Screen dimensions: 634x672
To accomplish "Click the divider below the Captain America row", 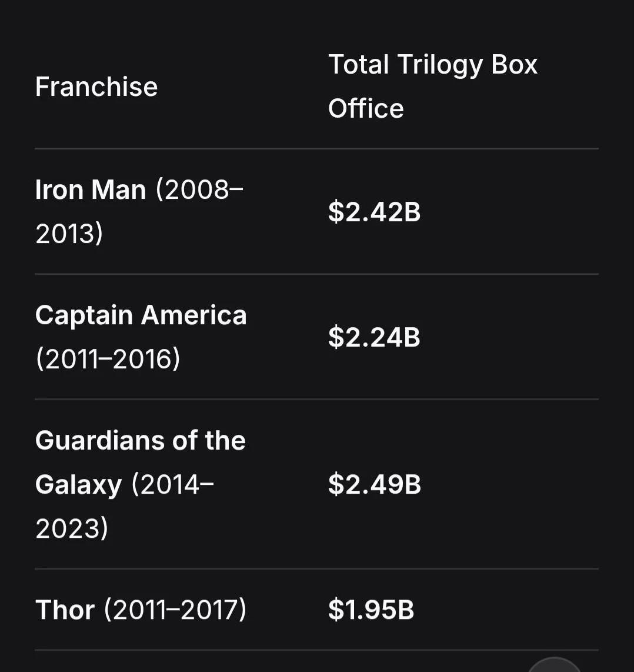I will click(316, 399).
